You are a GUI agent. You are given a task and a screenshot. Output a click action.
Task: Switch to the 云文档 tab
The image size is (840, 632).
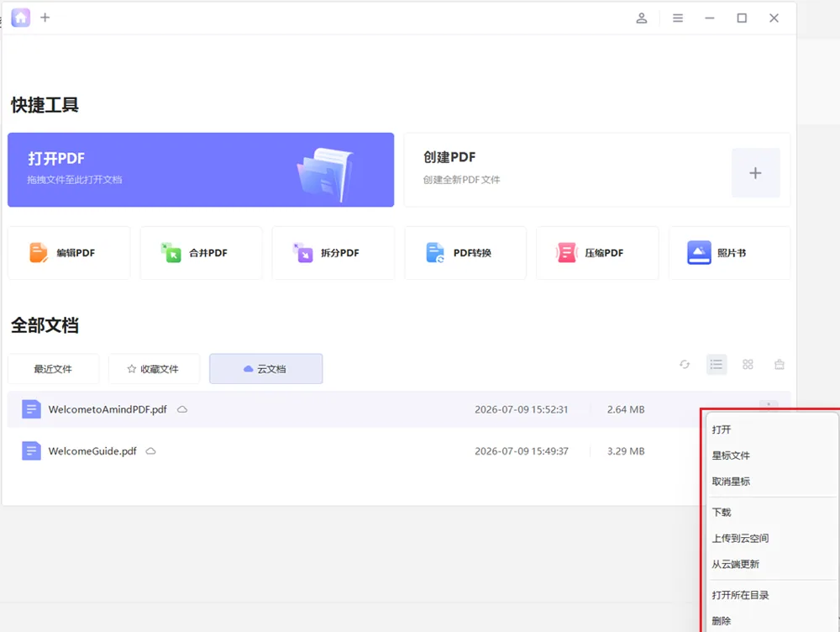point(265,369)
